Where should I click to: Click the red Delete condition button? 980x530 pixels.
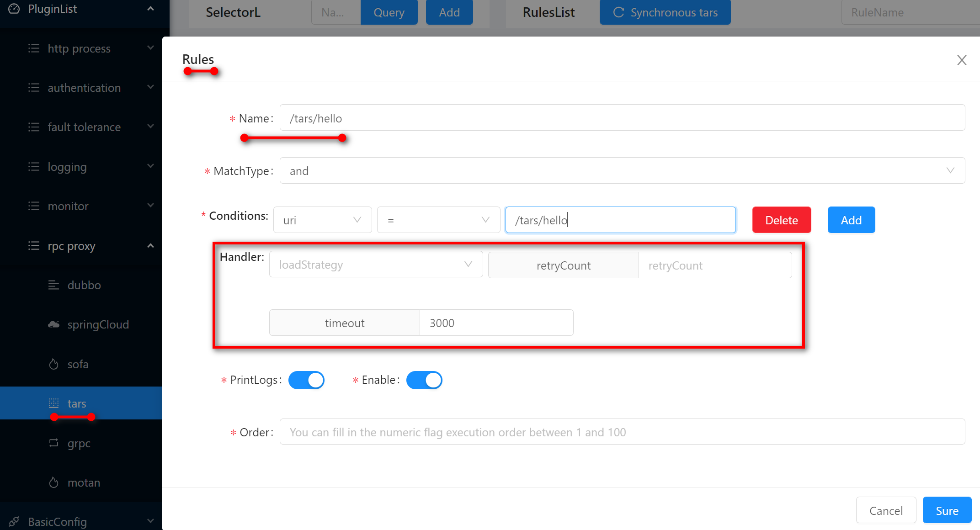[x=781, y=220]
